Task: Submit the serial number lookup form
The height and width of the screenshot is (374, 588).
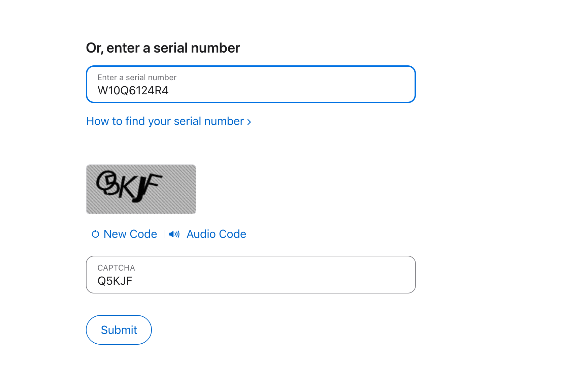Action: (x=119, y=330)
